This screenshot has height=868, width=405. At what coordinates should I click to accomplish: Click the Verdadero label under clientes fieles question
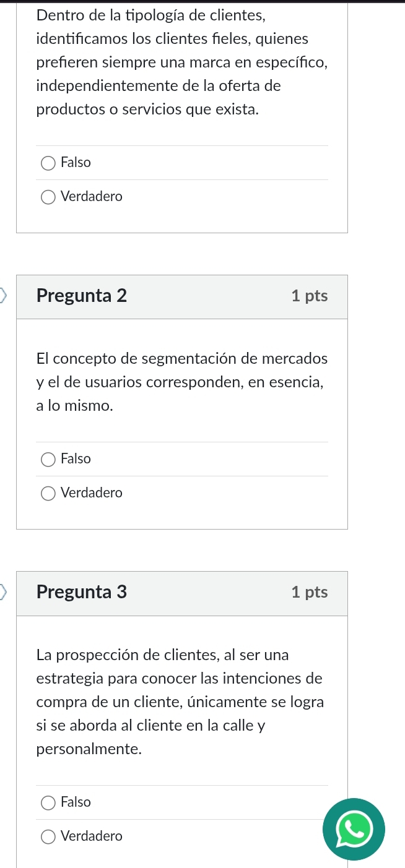pyautogui.click(x=92, y=197)
